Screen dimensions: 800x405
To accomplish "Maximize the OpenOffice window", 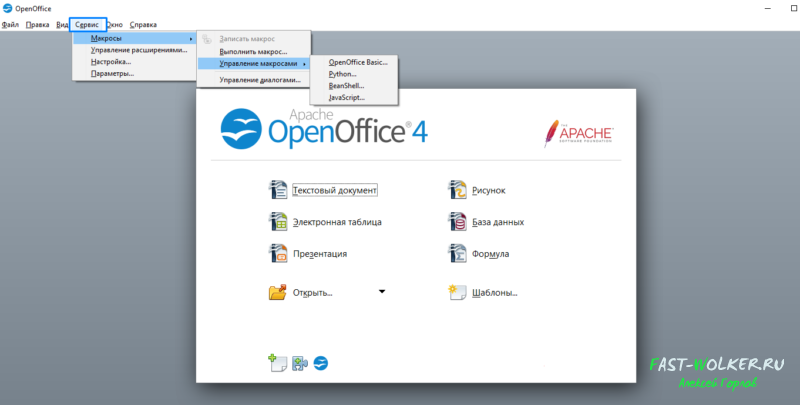I will [793, 8].
